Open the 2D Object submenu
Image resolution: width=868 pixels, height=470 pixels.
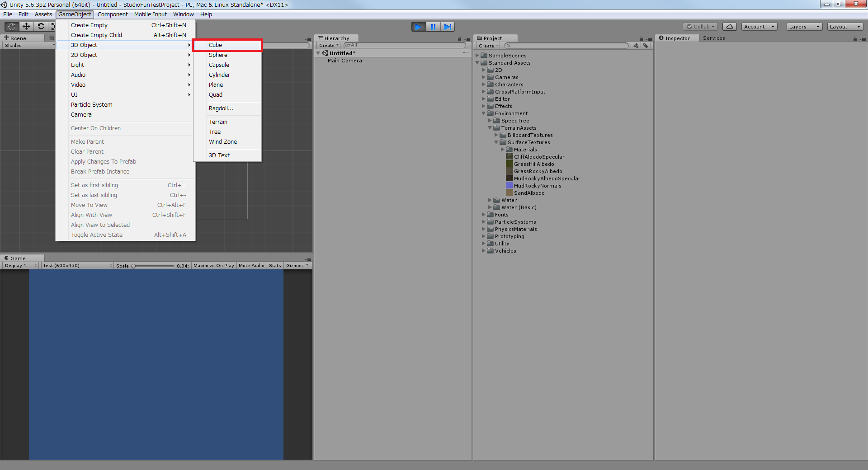[x=126, y=55]
